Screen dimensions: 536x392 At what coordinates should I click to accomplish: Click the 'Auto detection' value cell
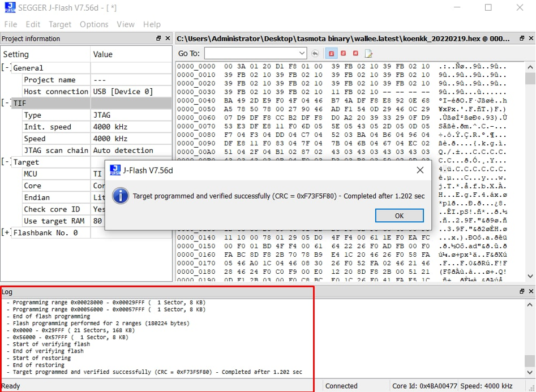click(131, 150)
